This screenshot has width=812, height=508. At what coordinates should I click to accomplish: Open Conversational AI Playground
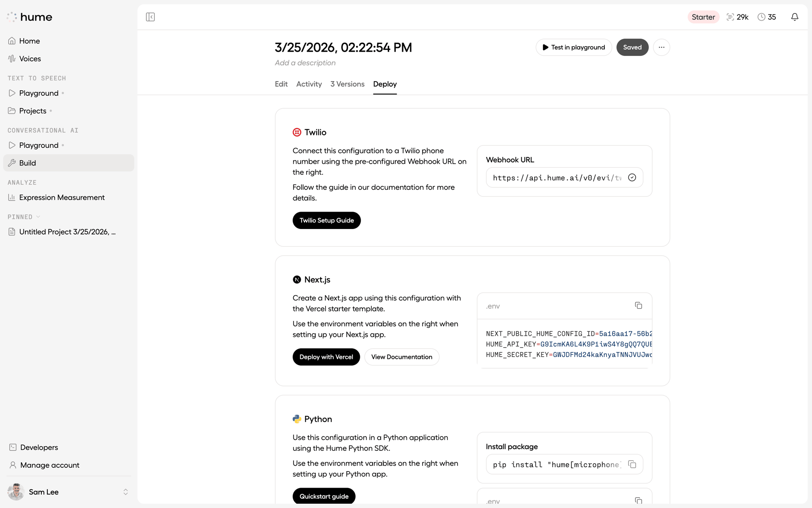69,145
